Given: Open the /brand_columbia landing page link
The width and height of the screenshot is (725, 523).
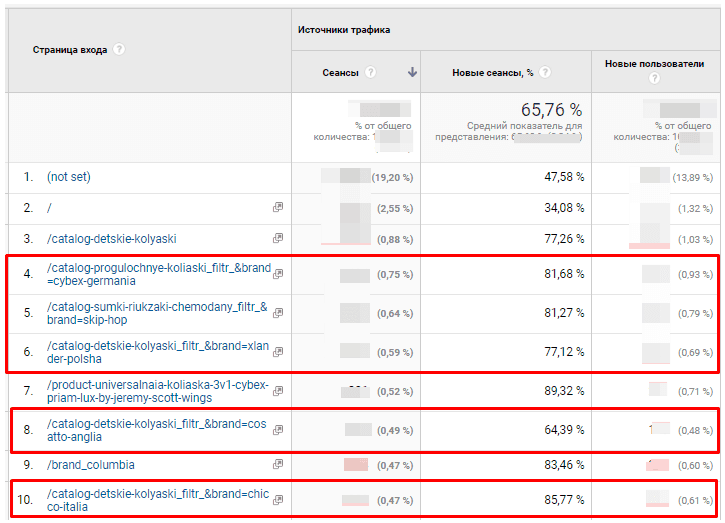Looking at the screenshot, I should point(90,465).
